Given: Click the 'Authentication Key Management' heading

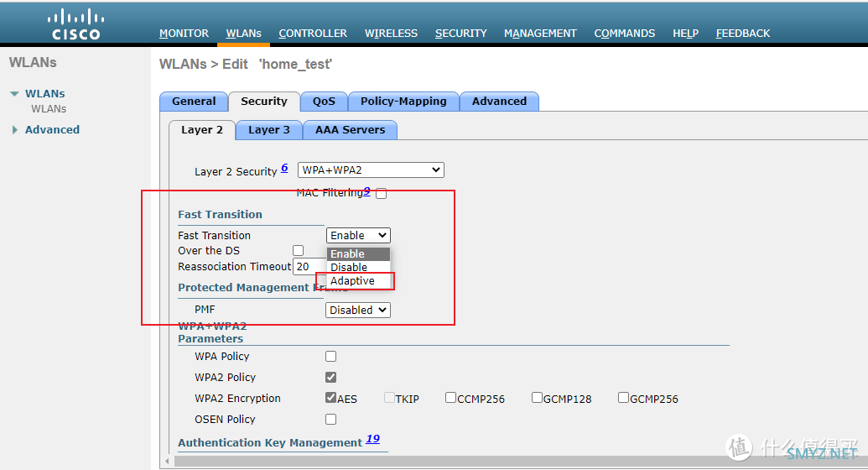Looking at the screenshot, I should (270, 443).
